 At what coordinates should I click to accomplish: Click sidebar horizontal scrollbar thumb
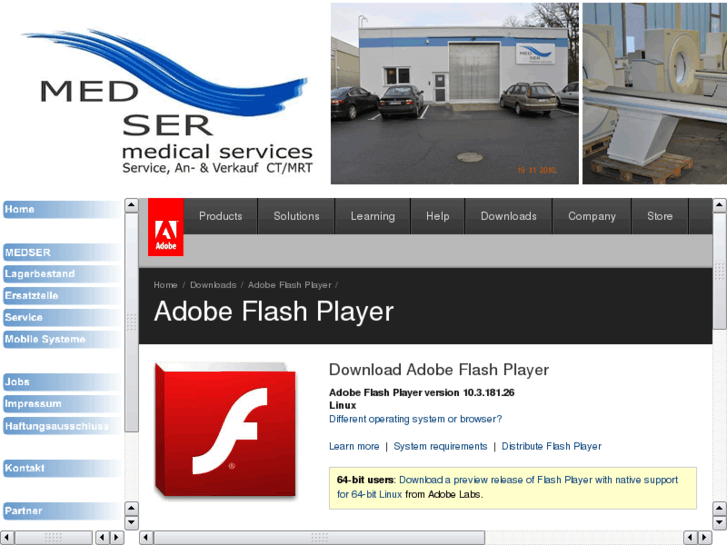point(53,538)
